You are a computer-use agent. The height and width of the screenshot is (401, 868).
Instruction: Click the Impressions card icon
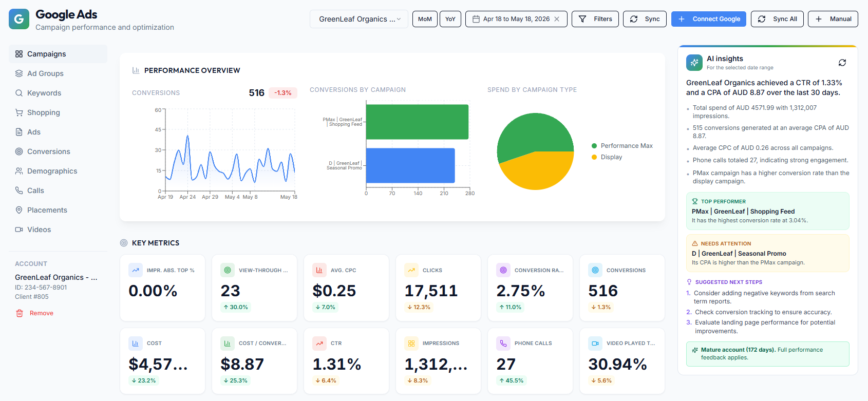(411, 343)
